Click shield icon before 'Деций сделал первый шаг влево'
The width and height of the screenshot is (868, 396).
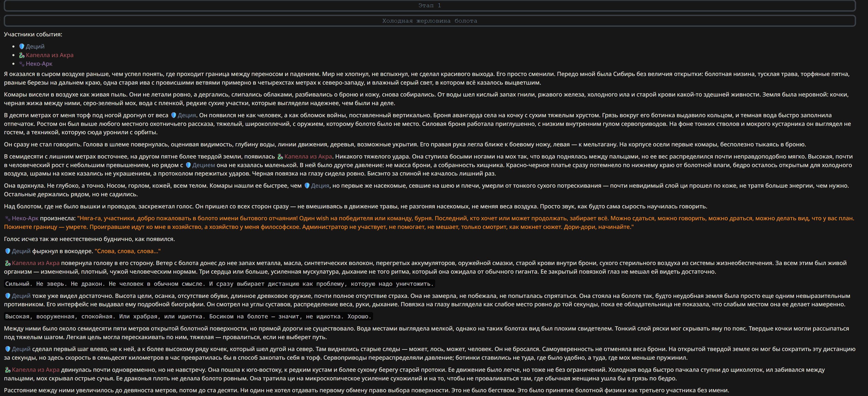point(8,349)
